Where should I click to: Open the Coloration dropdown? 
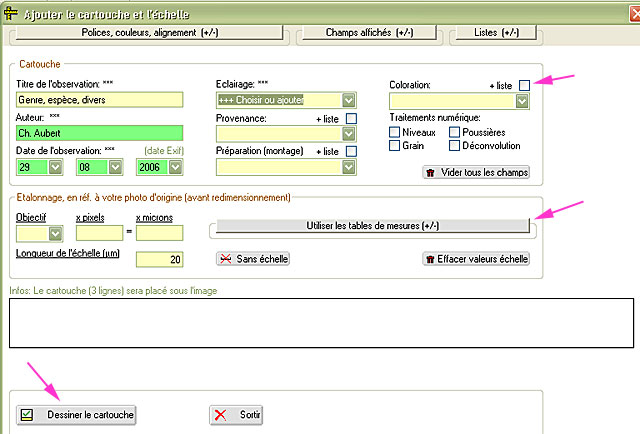[x=522, y=101]
